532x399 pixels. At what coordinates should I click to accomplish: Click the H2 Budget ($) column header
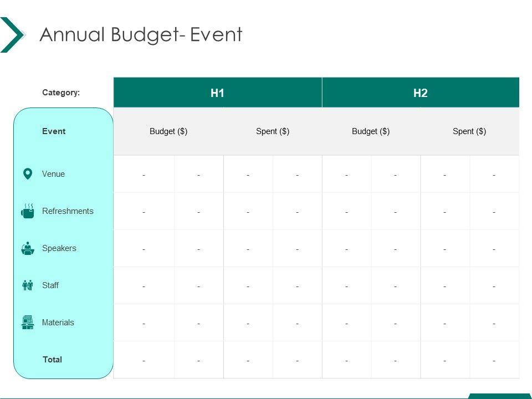coord(371,131)
